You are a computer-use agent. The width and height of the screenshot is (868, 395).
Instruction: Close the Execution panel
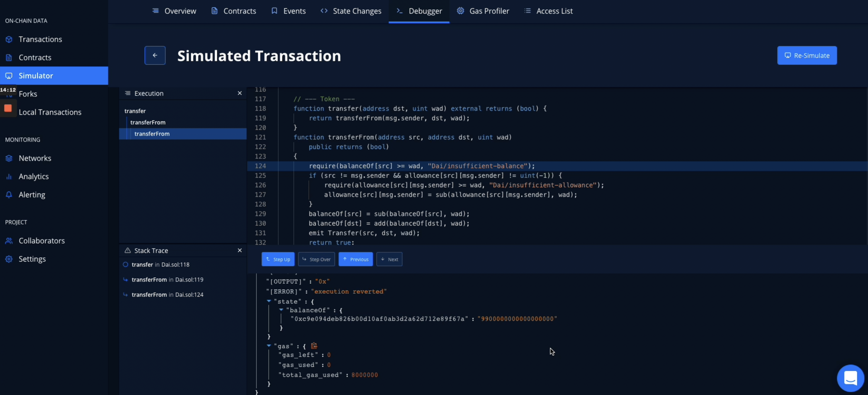coord(240,93)
